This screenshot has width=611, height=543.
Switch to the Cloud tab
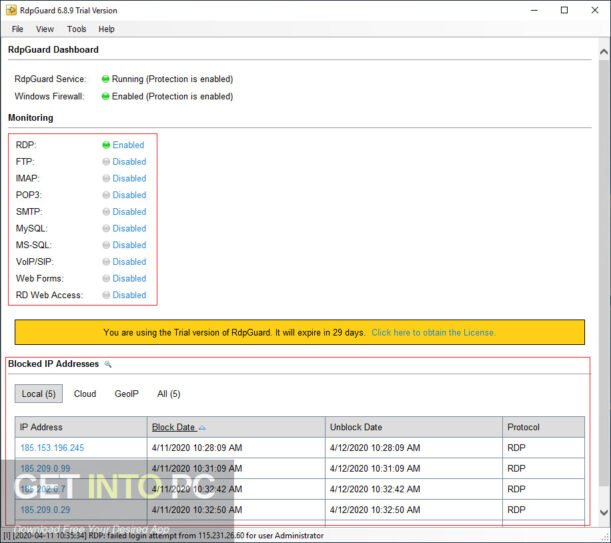85,394
